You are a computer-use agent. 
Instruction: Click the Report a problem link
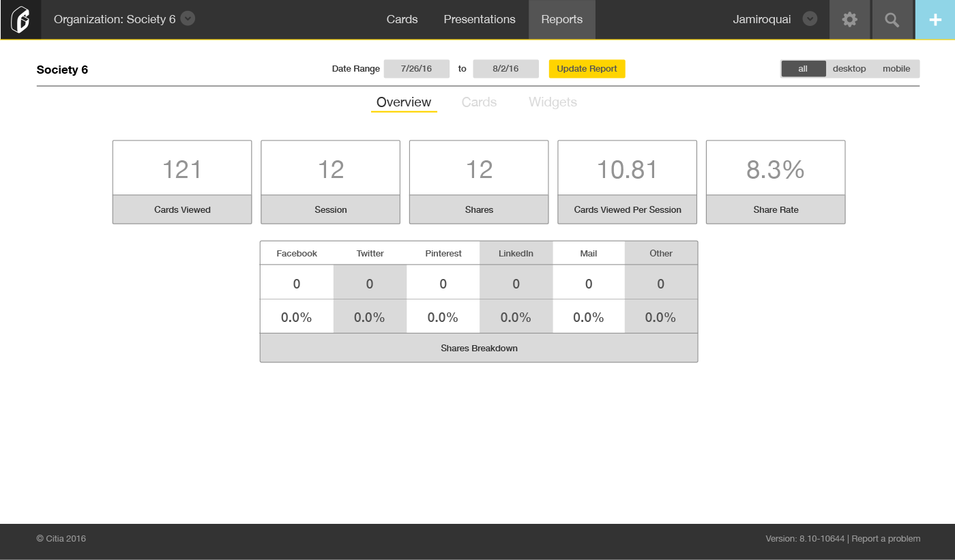click(x=886, y=539)
